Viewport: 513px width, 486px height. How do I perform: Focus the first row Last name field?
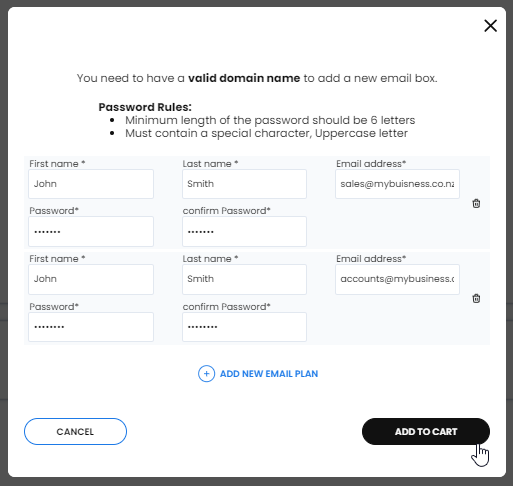(244, 184)
